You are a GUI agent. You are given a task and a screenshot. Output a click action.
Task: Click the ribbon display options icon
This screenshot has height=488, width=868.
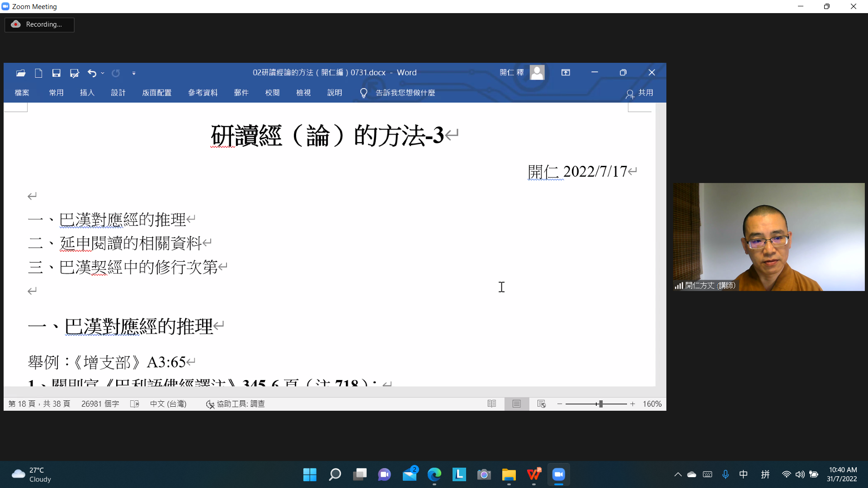(566, 73)
